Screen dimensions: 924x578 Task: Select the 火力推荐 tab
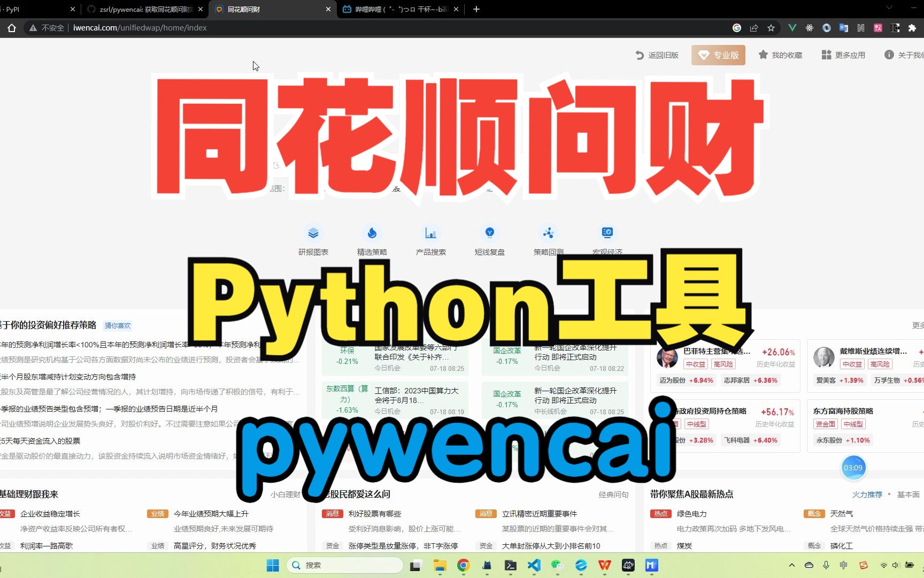(867, 495)
